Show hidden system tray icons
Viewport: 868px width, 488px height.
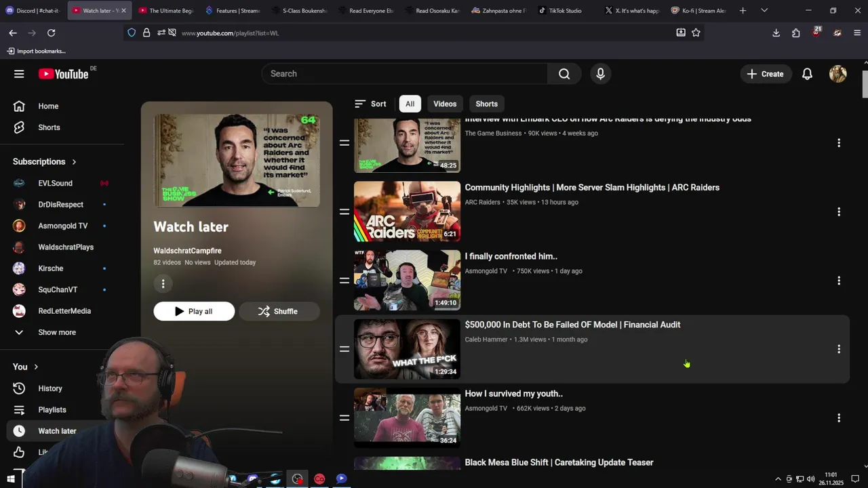click(x=778, y=479)
